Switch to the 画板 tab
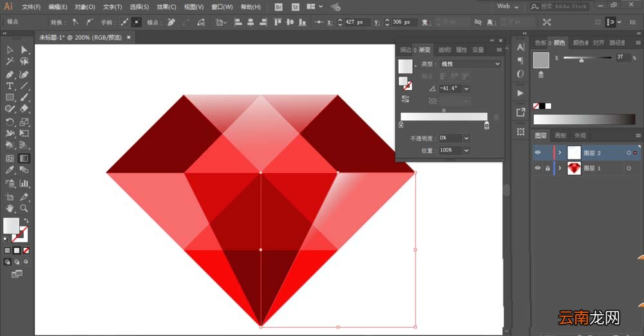644x336 pixels. tap(561, 136)
